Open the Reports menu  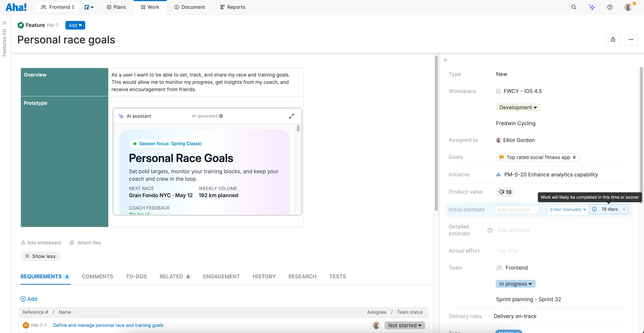click(x=232, y=7)
